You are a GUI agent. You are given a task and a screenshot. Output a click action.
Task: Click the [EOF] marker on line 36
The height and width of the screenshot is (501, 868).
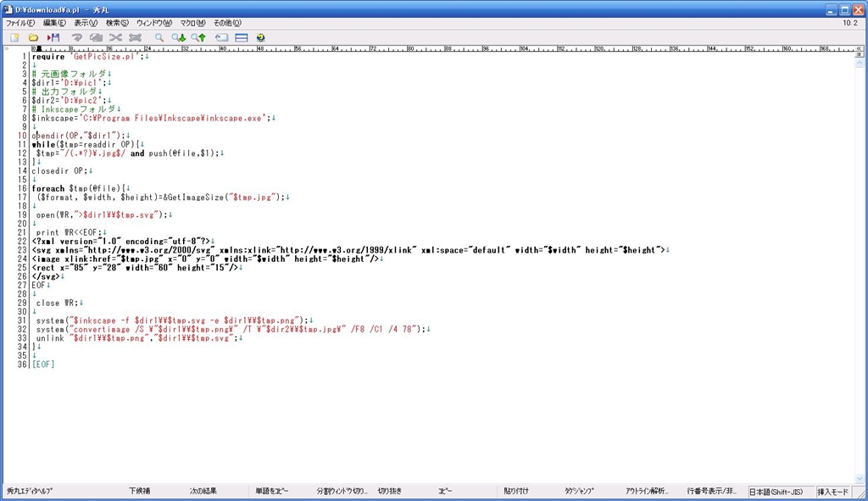[43, 365]
